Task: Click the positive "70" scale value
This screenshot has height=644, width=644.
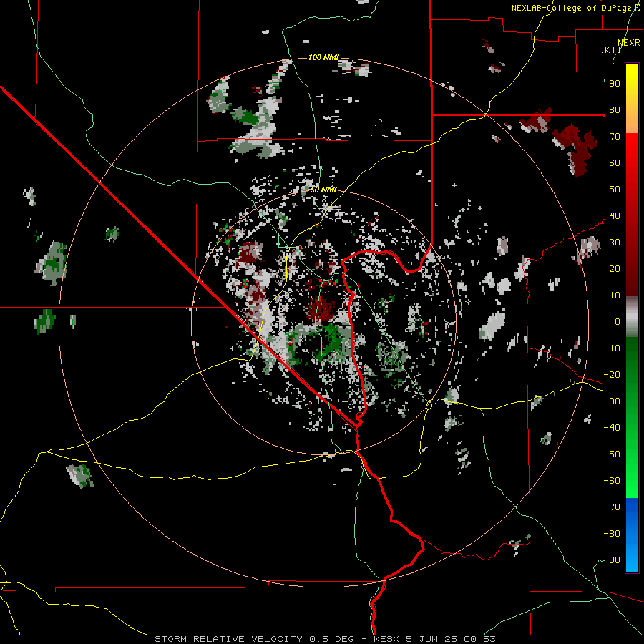Action: (615, 137)
